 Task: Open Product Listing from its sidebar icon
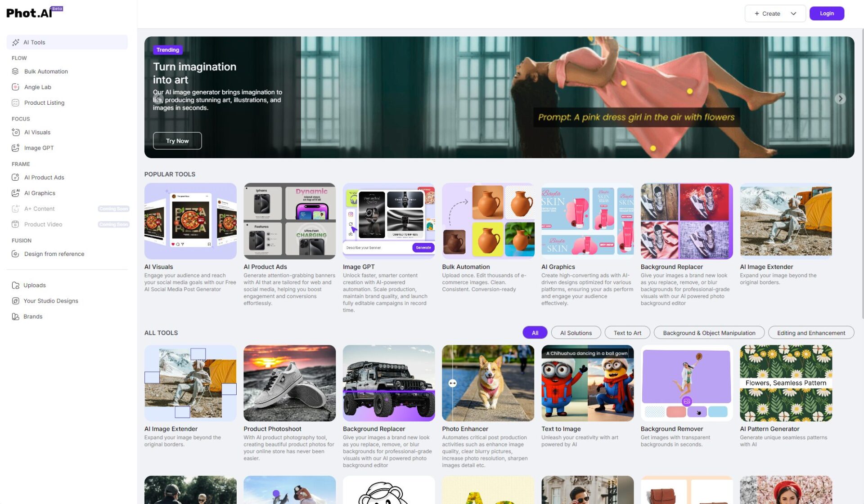15,103
